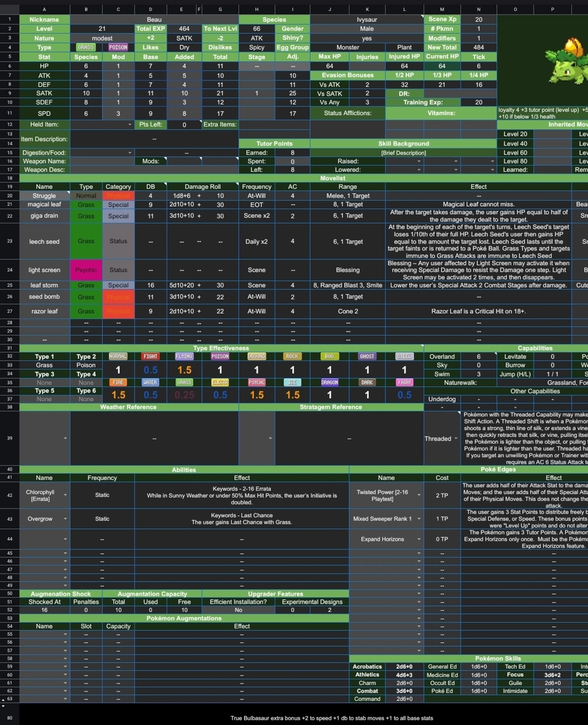The height and width of the screenshot is (725, 588).
Task: Click the 'Skill Background' header
Action: point(403,144)
